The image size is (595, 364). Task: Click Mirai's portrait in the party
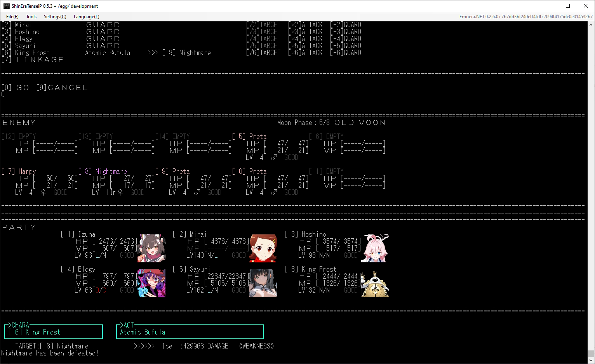tap(263, 248)
